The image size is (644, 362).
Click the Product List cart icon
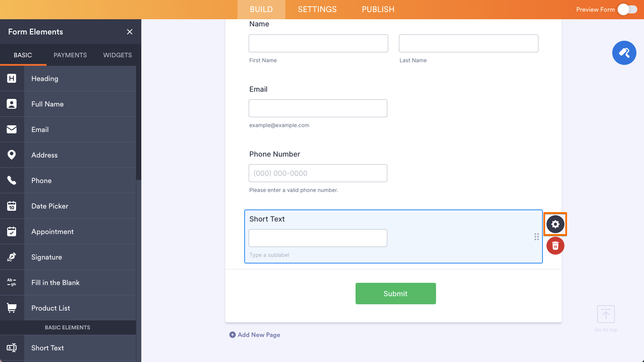click(x=12, y=308)
